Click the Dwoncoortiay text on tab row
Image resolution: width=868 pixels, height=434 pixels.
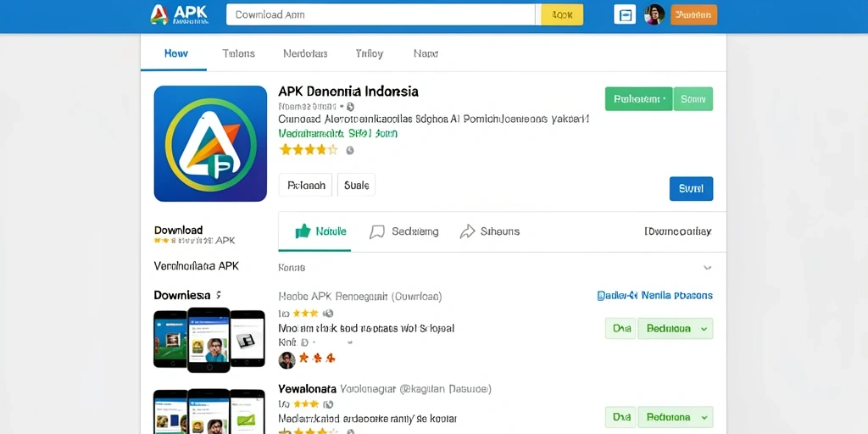(x=677, y=231)
